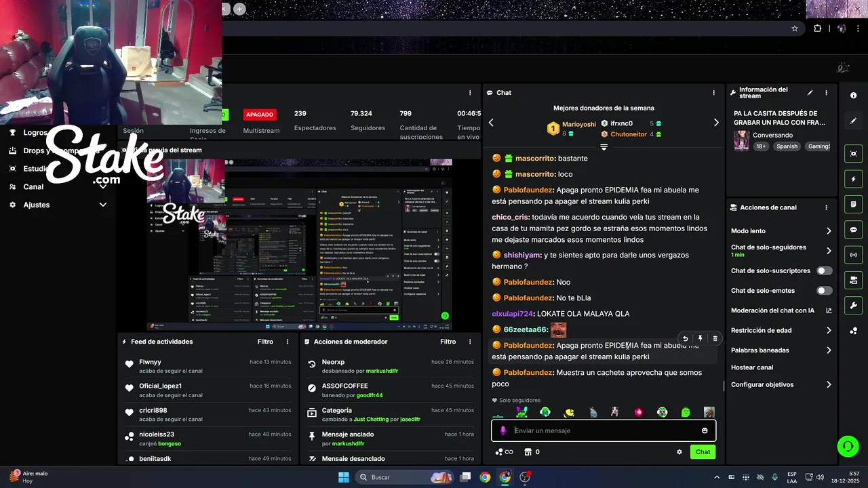Pin Pablofaundez's highlighted chat message

point(700,339)
